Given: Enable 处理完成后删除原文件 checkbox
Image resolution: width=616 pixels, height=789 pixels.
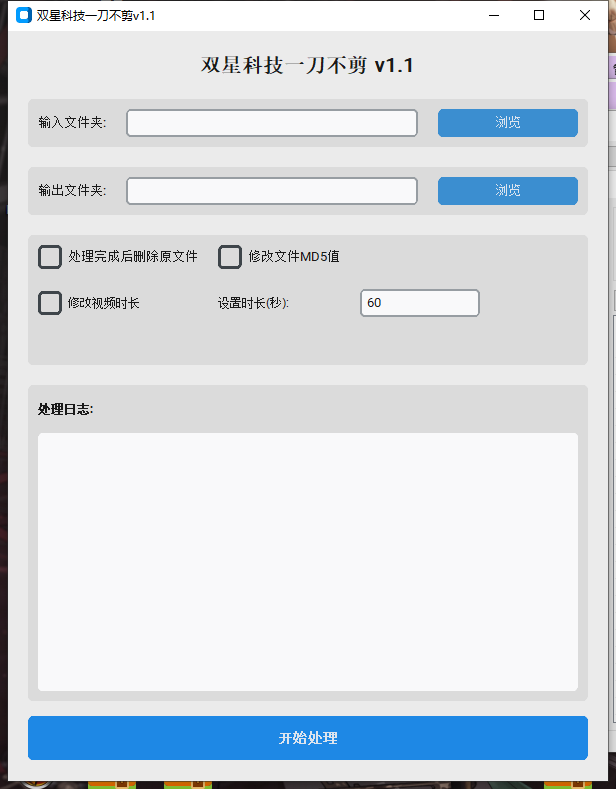Looking at the screenshot, I should click(x=50, y=257).
